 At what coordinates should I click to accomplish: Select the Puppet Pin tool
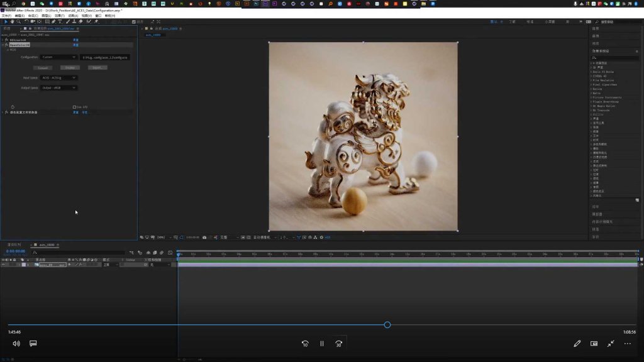[96, 21]
